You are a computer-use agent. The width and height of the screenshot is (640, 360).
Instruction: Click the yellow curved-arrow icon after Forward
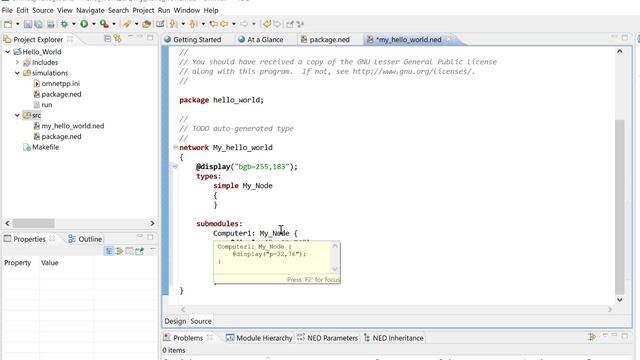(267, 24)
